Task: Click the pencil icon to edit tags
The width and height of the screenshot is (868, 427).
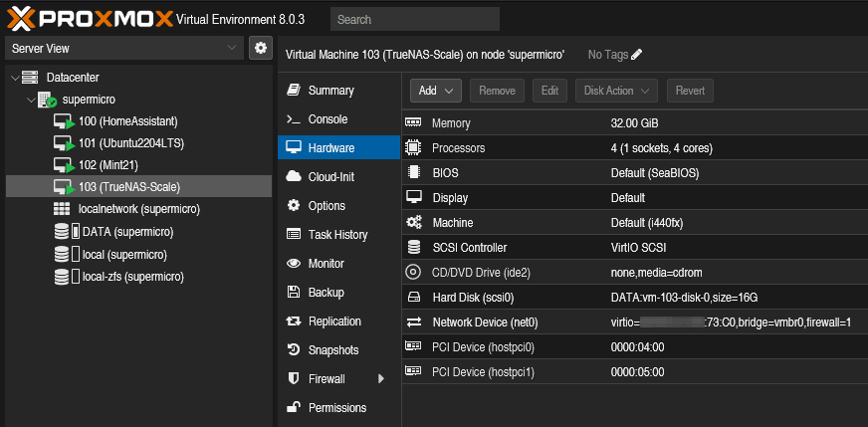Action: (x=637, y=55)
